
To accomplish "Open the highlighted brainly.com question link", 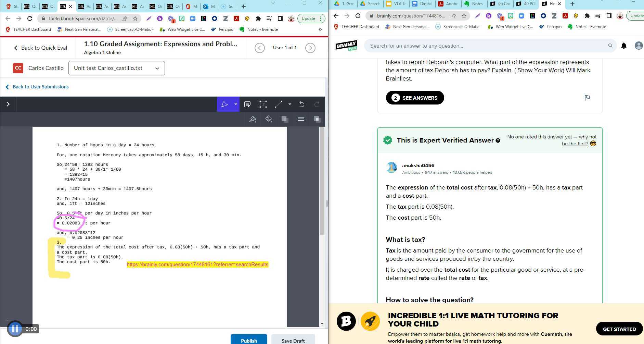I will click(197, 264).
